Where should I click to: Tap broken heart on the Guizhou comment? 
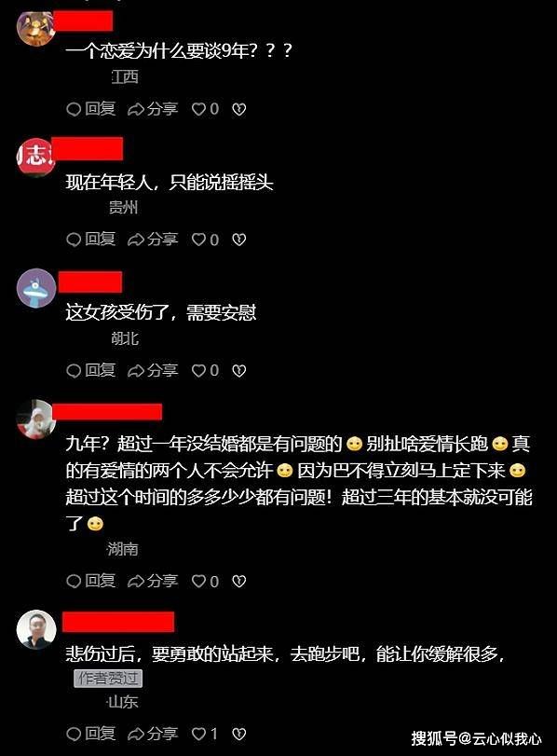click(239, 240)
